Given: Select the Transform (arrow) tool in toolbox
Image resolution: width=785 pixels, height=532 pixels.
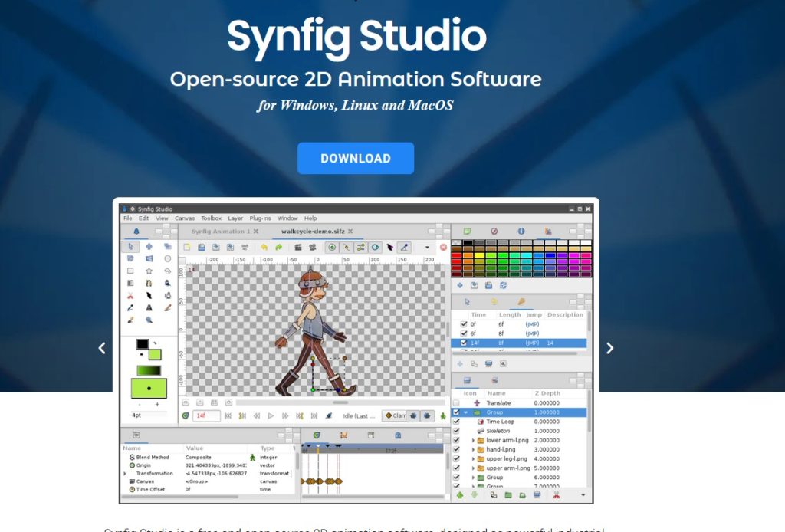Looking at the screenshot, I should pyautogui.click(x=130, y=247).
